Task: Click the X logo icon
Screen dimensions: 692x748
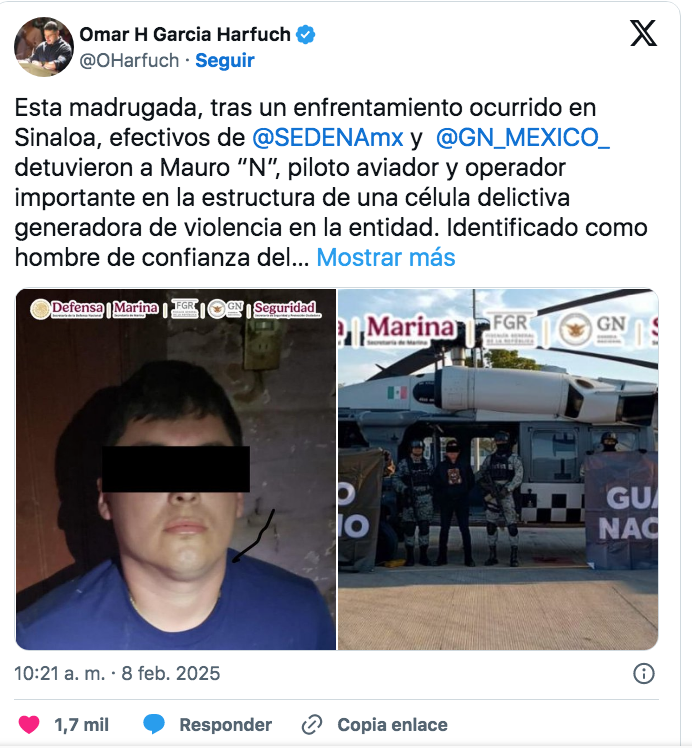Action: coord(643,33)
